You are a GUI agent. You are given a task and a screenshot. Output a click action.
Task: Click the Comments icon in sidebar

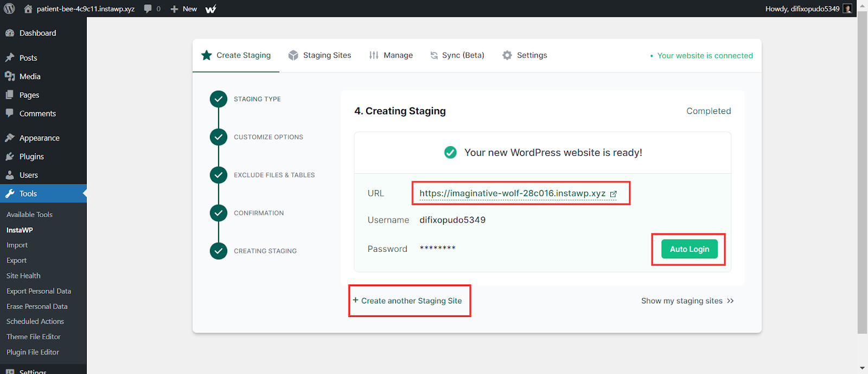[x=10, y=113]
